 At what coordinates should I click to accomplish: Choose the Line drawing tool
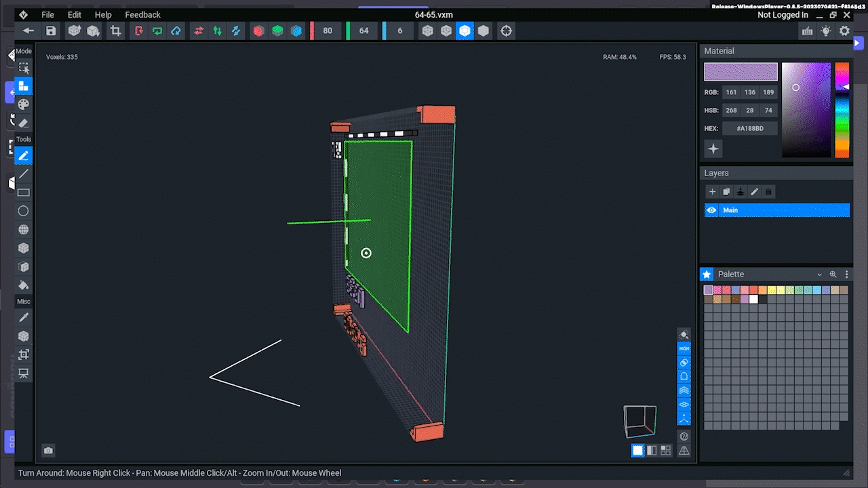(x=24, y=174)
